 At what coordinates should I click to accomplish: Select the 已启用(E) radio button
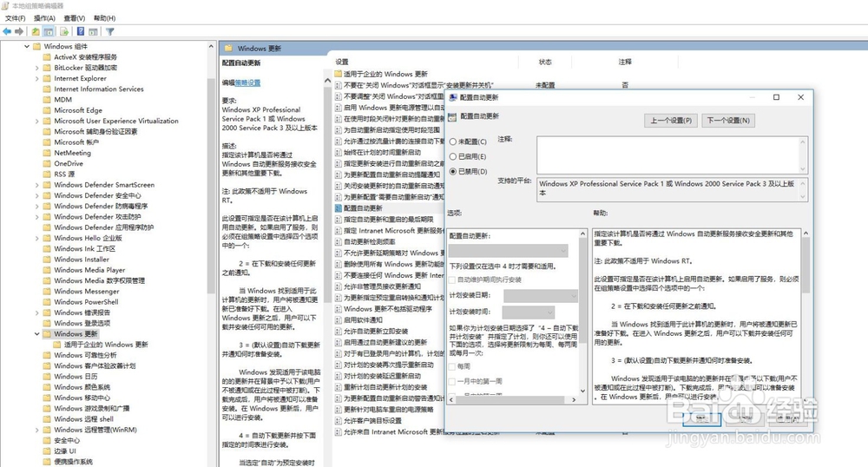(453, 156)
